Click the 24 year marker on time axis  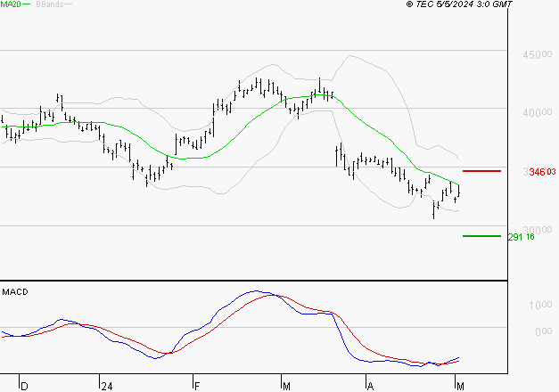coord(107,387)
